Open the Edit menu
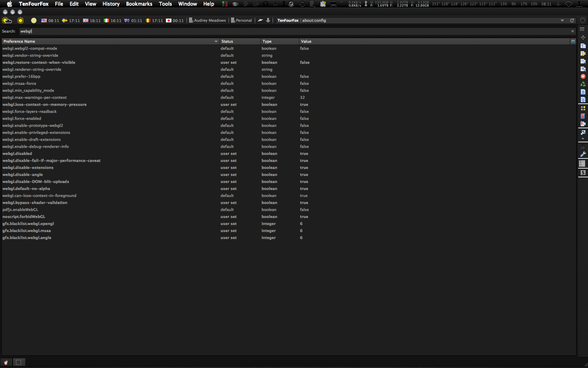Screen dimensions: 588x368 [x=74, y=4]
